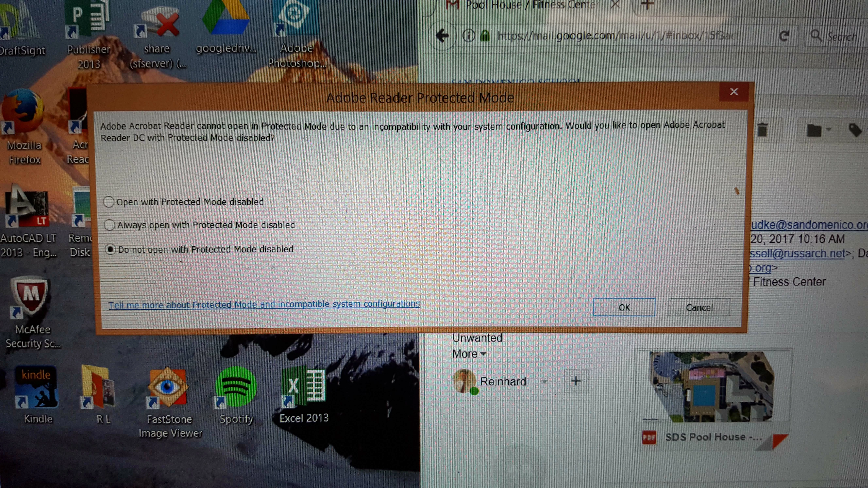The image size is (868, 488).
Task: Click Tell me more about Protected Mode link
Action: click(x=264, y=304)
